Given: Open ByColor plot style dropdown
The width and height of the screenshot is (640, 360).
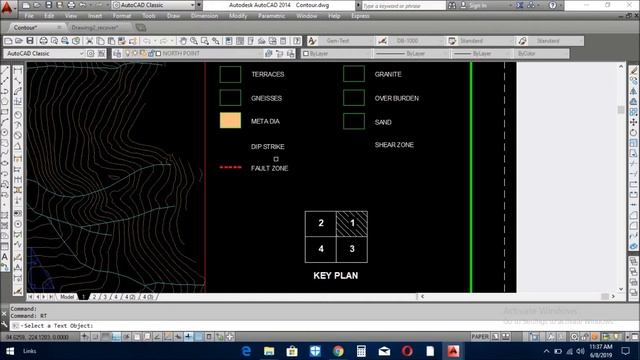Looking at the screenshot, I should coord(565,53).
